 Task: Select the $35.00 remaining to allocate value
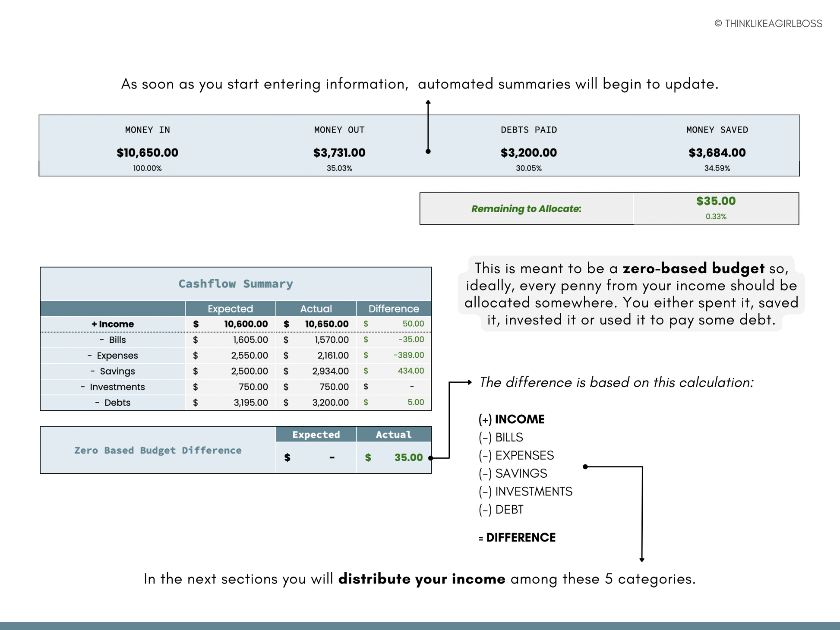tap(716, 201)
